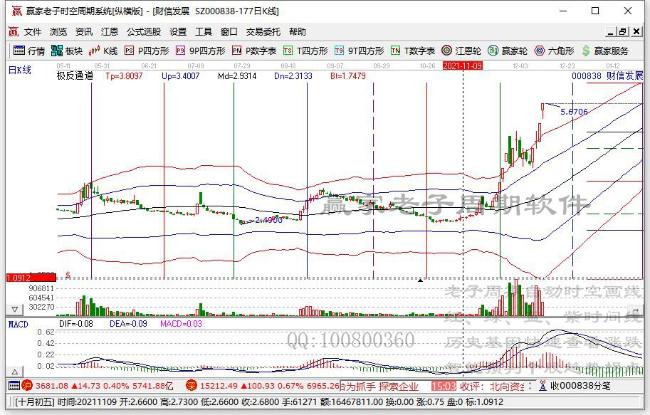Open the 赢家轮 wheel icon
Image resolution: width=650 pixels, height=415 pixels.
tap(493, 51)
